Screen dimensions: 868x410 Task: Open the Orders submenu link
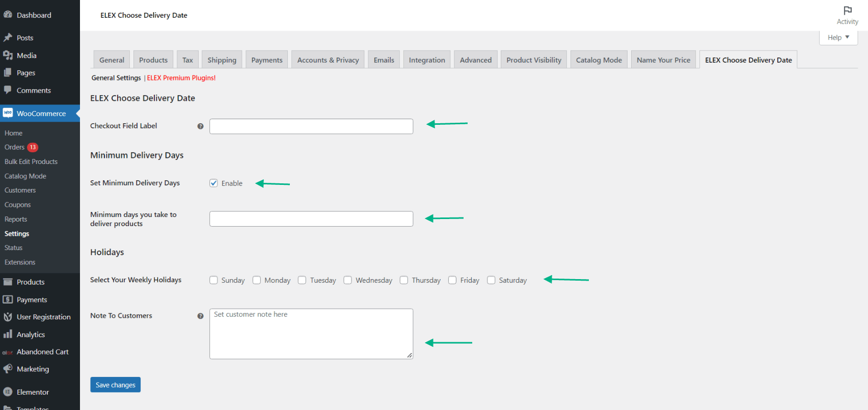14,147
